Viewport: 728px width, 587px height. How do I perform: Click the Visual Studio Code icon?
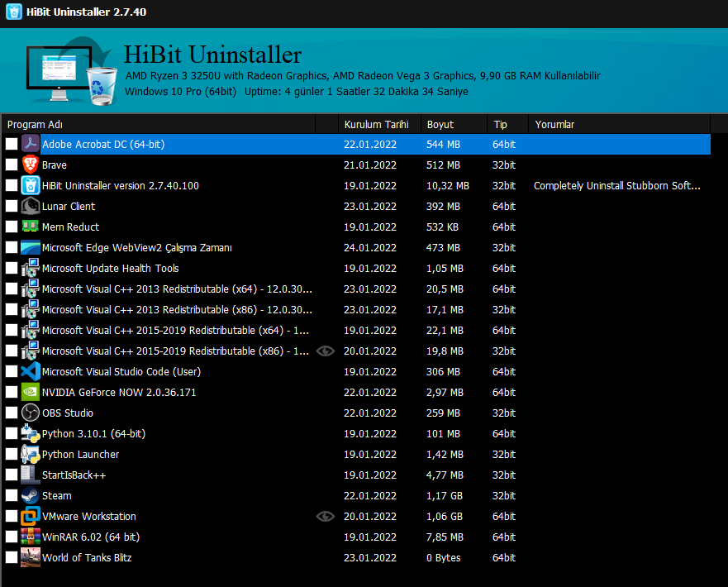31,371
